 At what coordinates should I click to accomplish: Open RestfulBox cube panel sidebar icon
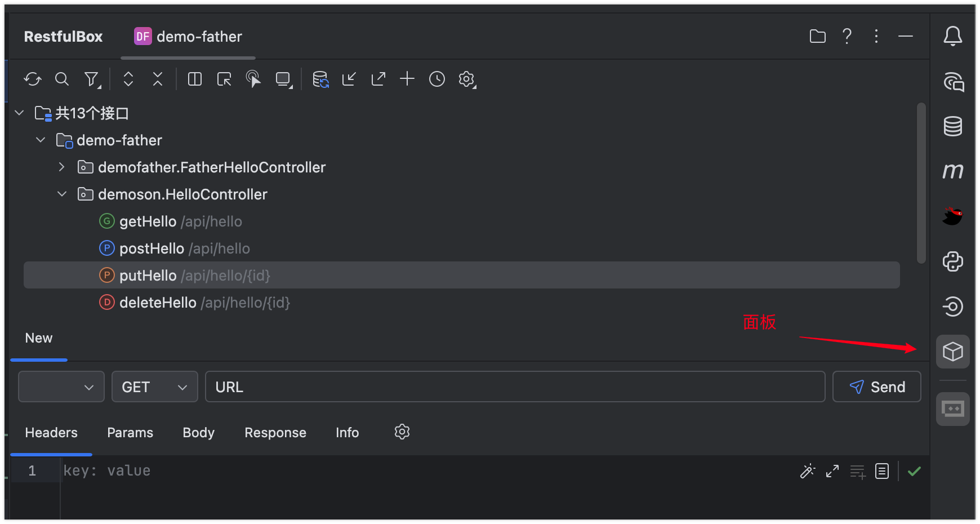(x=953, y=352)
